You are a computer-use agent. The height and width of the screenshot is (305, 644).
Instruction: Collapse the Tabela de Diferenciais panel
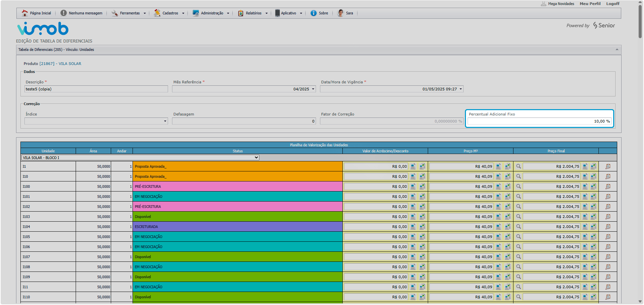pos(617,50)
